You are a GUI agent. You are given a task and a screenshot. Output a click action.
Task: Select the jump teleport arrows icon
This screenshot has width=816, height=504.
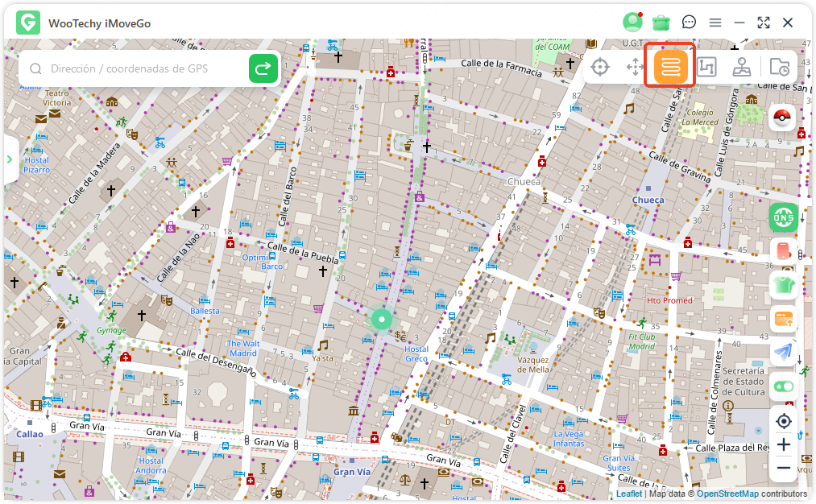point(636,68)
